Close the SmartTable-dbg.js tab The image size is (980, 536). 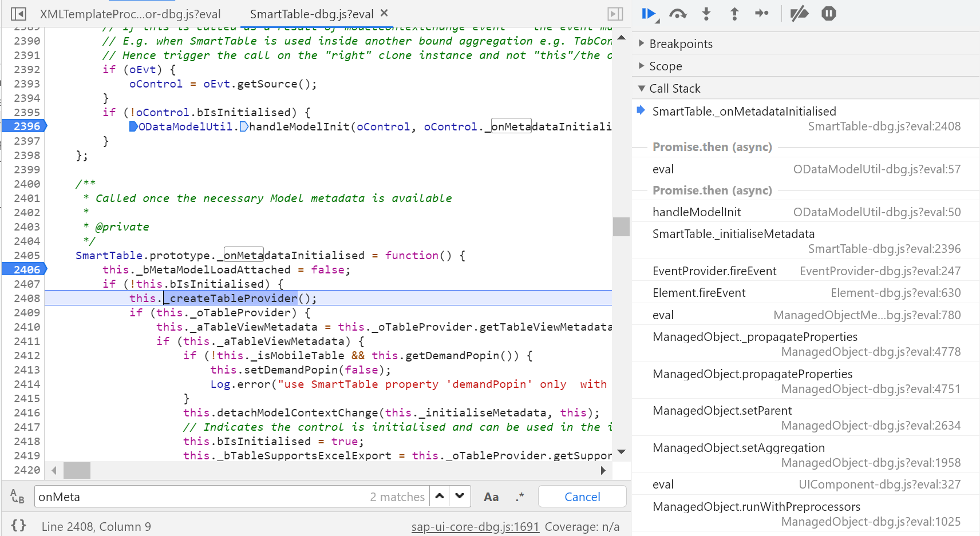(x=384, y=13)
